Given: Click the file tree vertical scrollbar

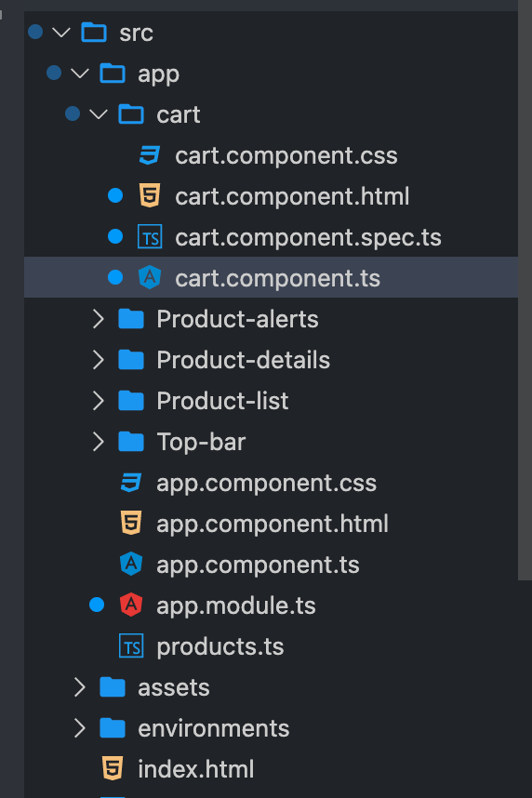Looking at the screenshot, I should tap(525, 290).
